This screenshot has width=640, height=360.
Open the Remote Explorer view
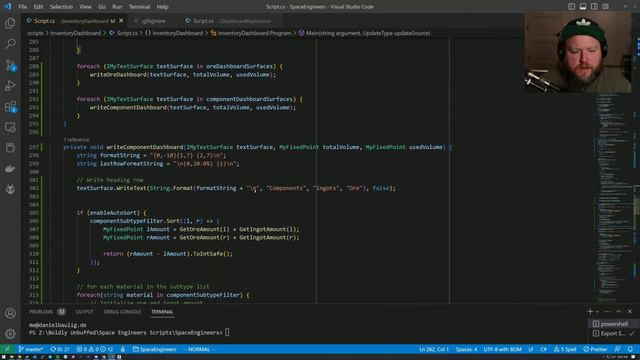tap(10, 127)
